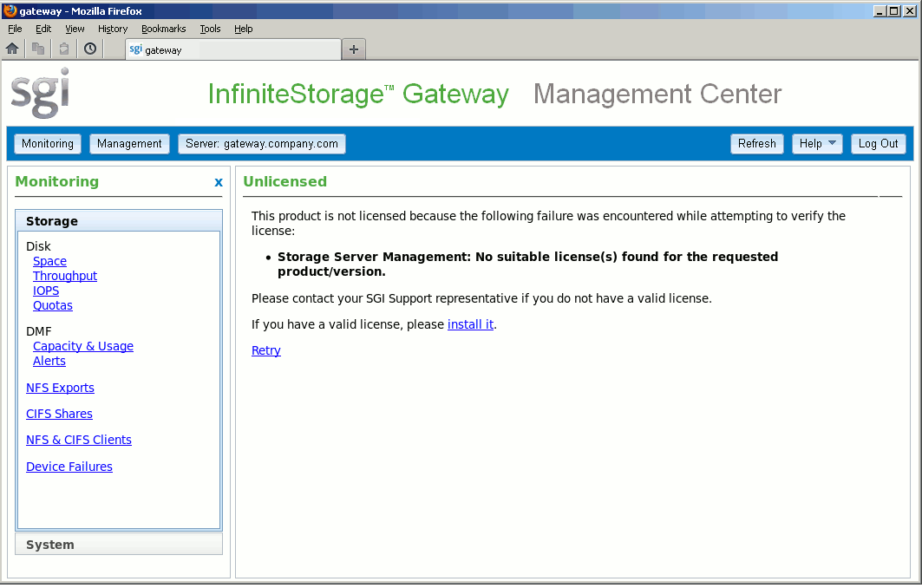The width and height of the screenshot is (922, 588).
Task: Open the DMF Alerts link
Action: tap(49, 361)
